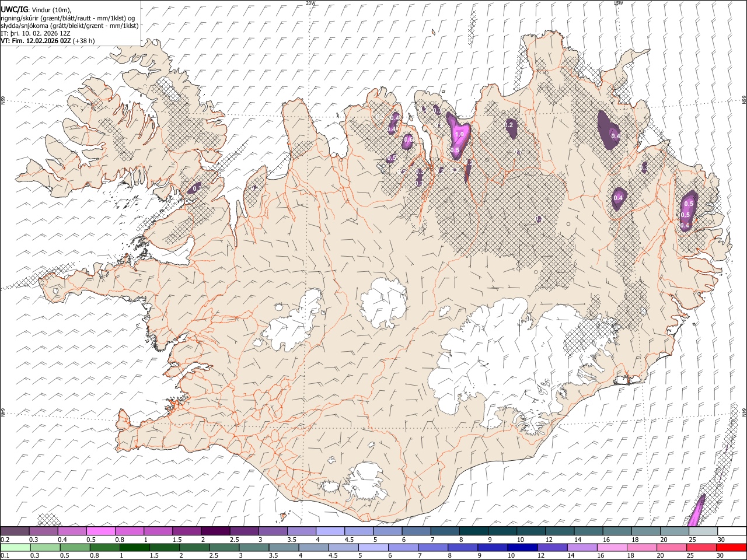
Task: Click the 'UWC/IG: Vindur (10m)' title text
Action: (36, 9)
